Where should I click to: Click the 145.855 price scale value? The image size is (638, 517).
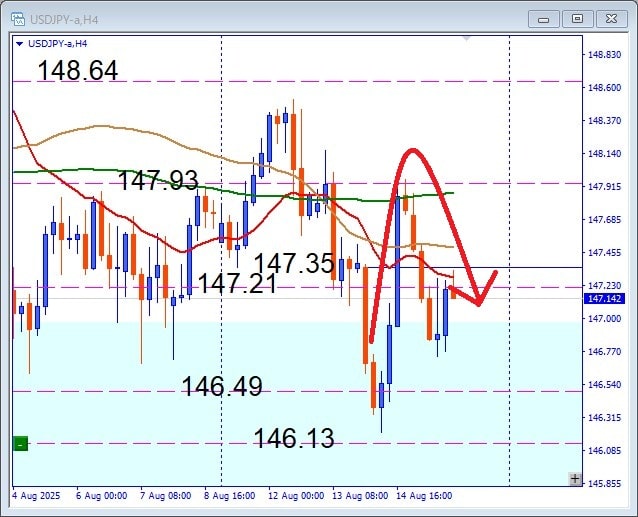pos(605,483)
